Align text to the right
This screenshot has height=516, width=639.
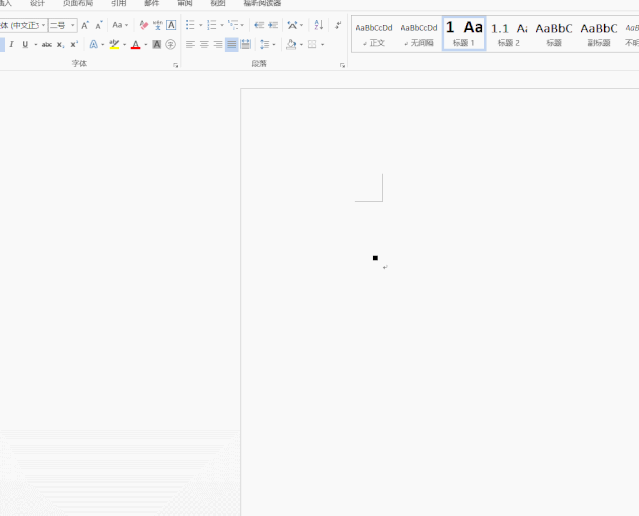pyautogui.click(x=218, y=44)
